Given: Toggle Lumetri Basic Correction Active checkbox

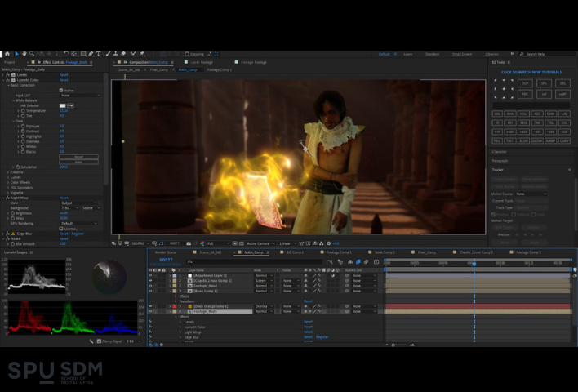Looking at the screenshot, I should click(x=61, y=91).
